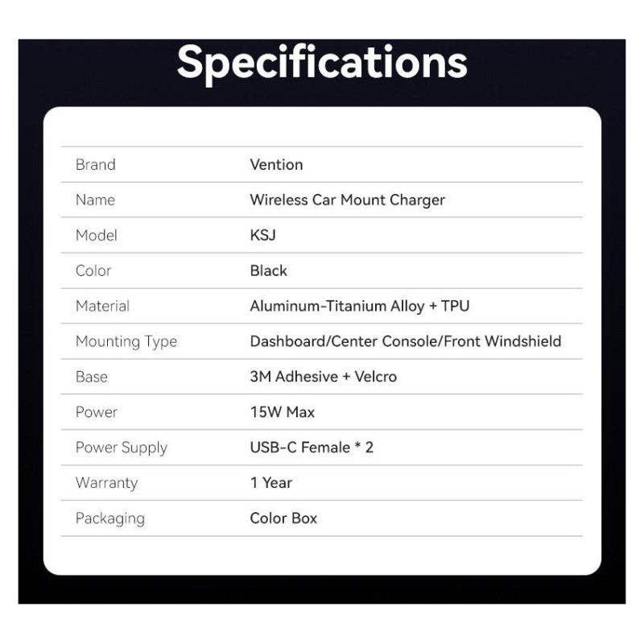Click the Name row label

[x=95, y=200]
